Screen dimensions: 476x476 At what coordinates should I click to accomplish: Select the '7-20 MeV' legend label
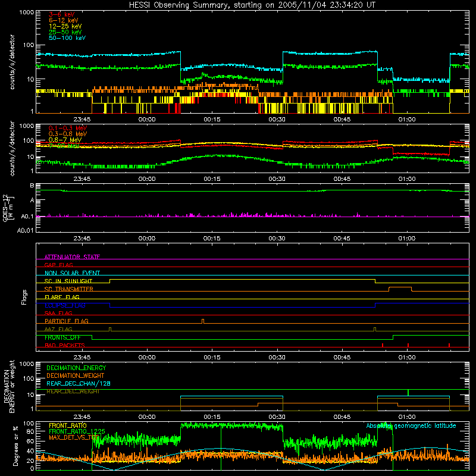(64, 146)
